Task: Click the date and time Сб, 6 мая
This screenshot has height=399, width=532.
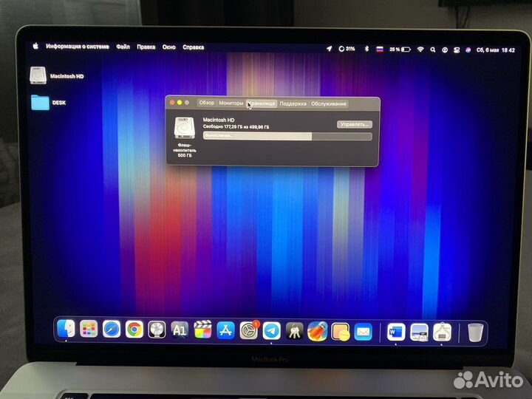Action: coord(495,50)
